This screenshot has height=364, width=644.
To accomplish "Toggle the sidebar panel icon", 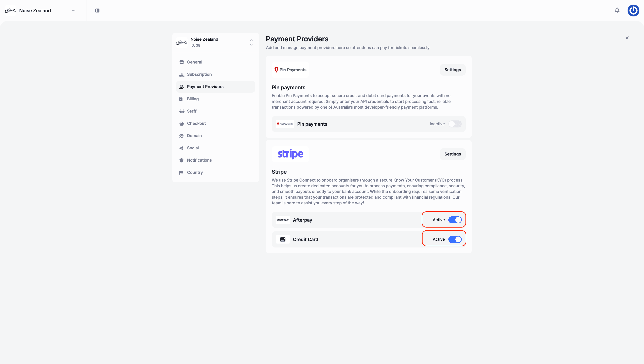I will tap(97, 11).
